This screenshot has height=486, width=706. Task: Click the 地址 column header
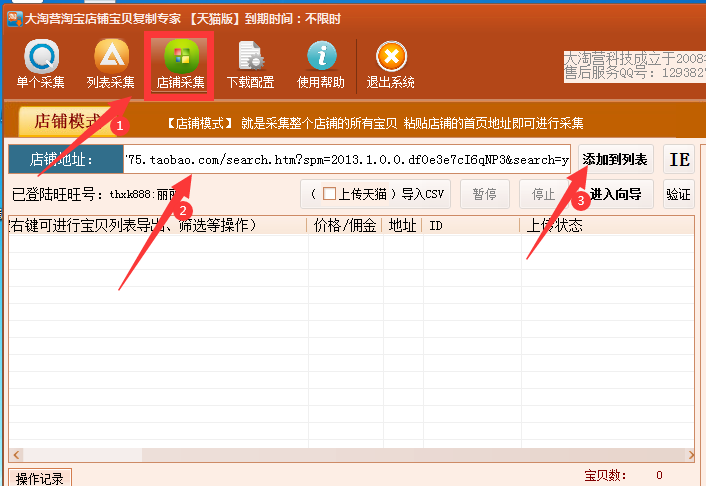402,225
